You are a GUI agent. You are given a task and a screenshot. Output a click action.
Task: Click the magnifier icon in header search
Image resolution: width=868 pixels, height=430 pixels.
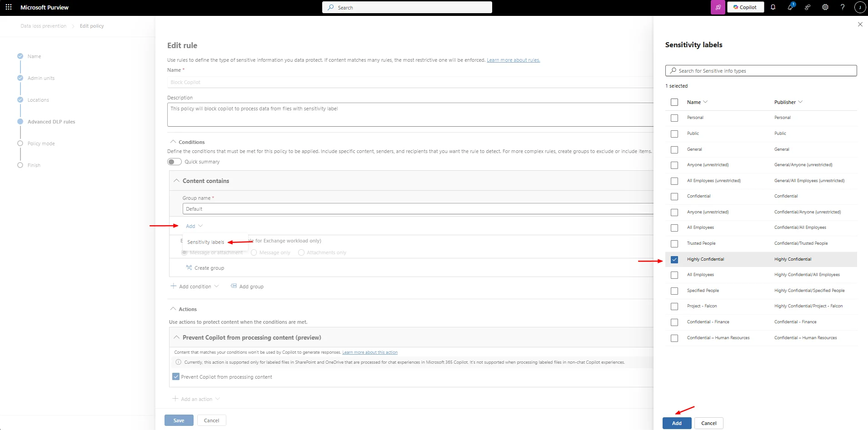tap(331, 7)
